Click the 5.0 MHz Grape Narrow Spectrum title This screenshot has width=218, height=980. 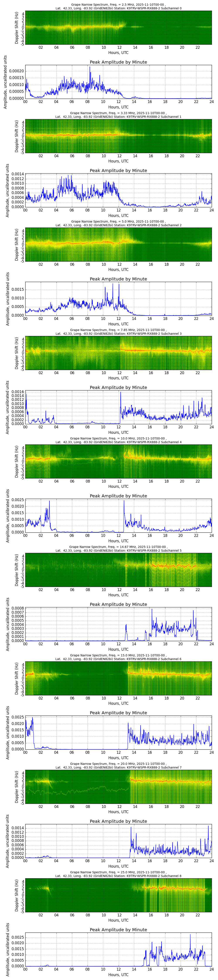(x=118, y=222)
